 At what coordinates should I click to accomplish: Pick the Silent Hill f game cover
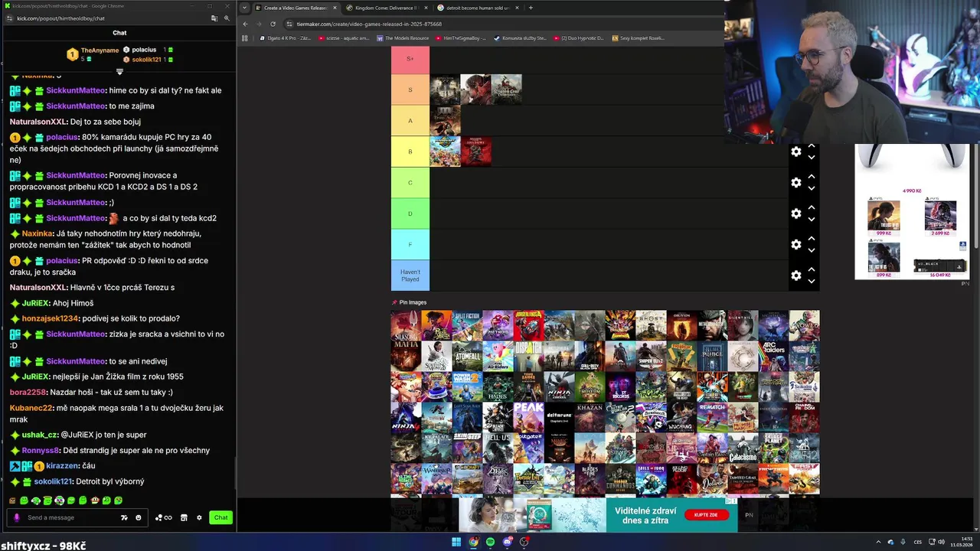[x=743, y=325]
